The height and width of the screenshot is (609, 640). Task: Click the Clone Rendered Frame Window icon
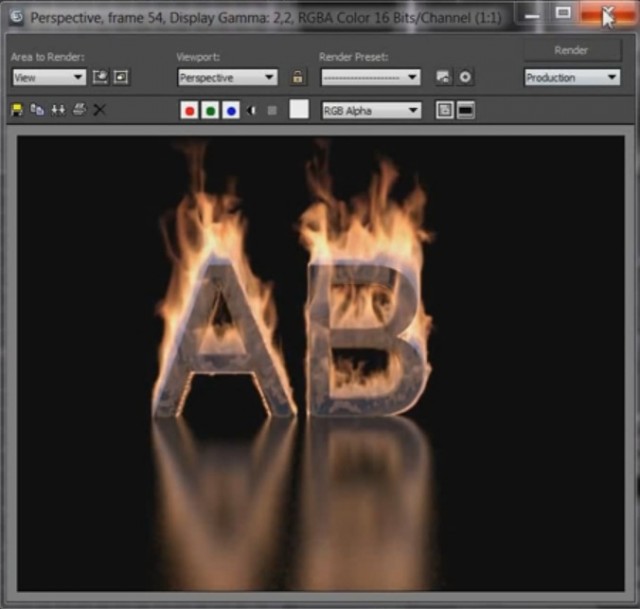coord(58,110)
